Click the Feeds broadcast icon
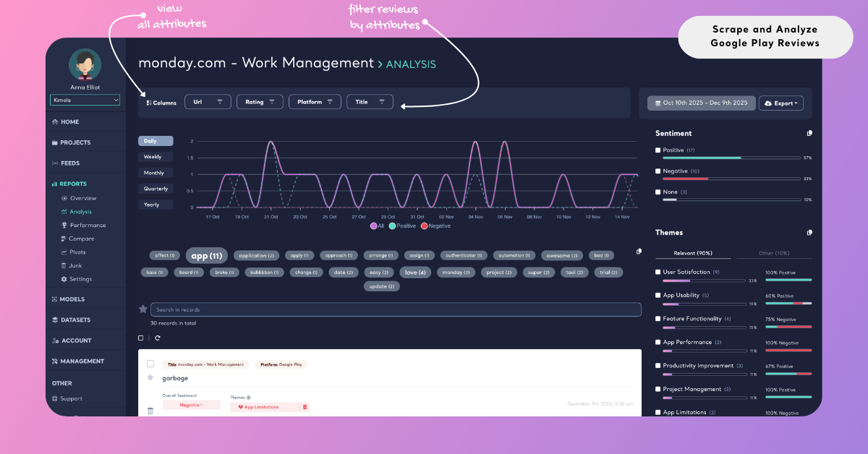Screen dimensions: 868x454 (x=55, y=163)
